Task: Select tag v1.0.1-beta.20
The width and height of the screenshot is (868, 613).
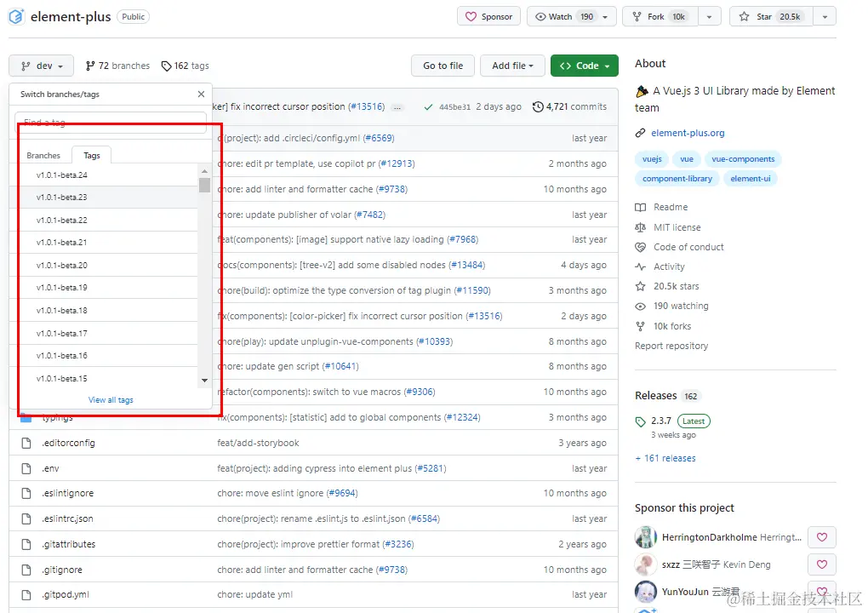Action: (104, 266)
